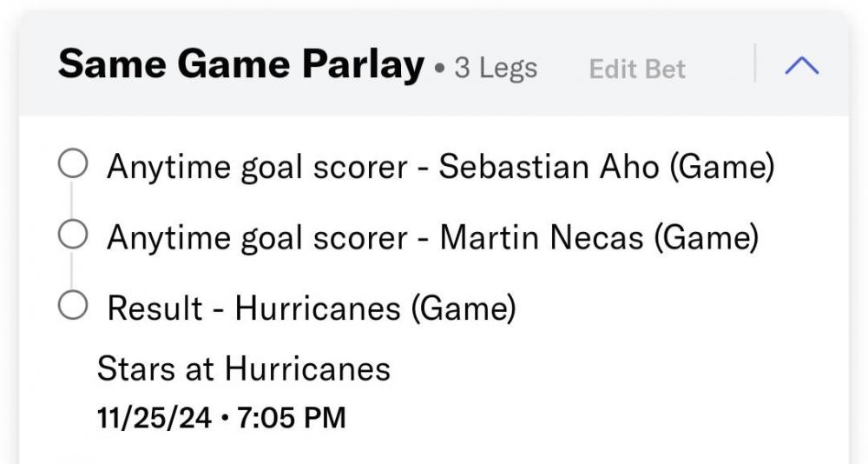Screen dimensions: 868x464
Task: Open the Result - Hurricanes leg text
Action: (311, 307)
